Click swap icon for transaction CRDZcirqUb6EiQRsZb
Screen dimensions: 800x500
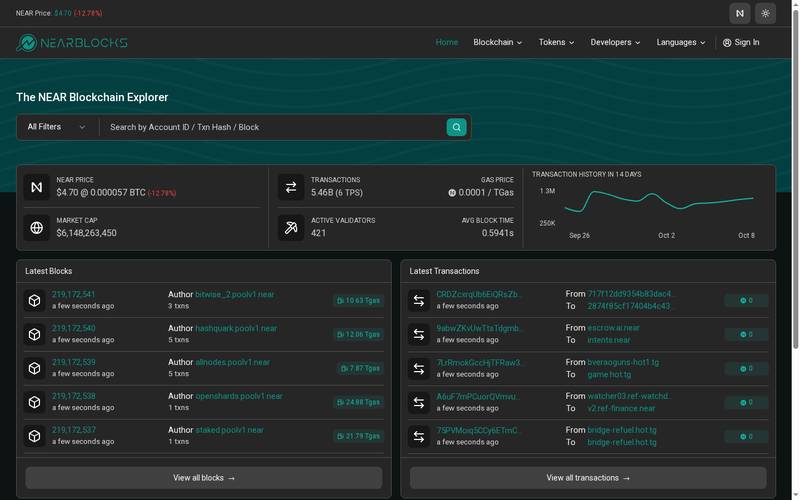(x=418, y=301)
